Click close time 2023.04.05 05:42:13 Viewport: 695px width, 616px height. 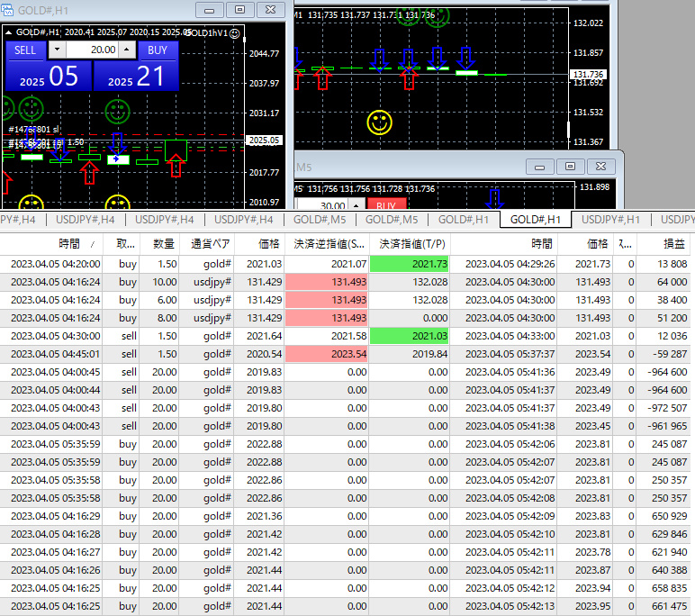pyautogui.click(x=510, y=606)
